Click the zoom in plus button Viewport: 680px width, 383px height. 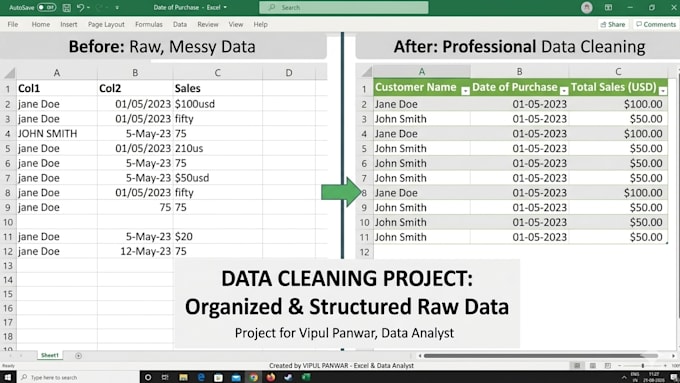point(665,366)
